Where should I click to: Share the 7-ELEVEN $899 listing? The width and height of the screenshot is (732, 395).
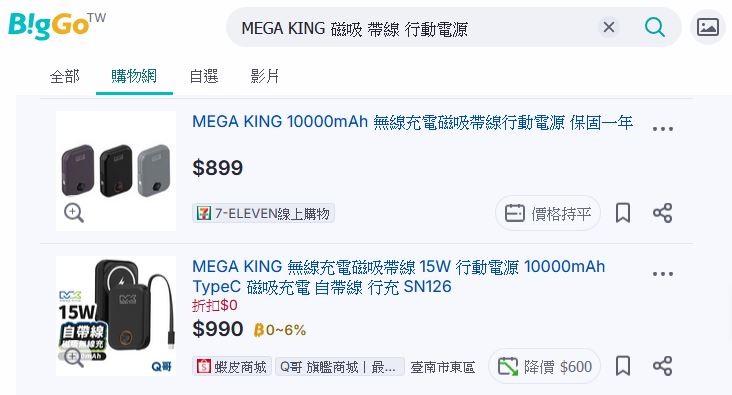[x=662, y=213]
